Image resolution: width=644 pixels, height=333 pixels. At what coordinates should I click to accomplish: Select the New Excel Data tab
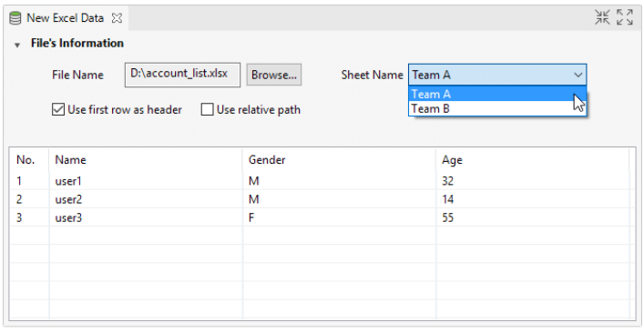(x=66, y=18)
